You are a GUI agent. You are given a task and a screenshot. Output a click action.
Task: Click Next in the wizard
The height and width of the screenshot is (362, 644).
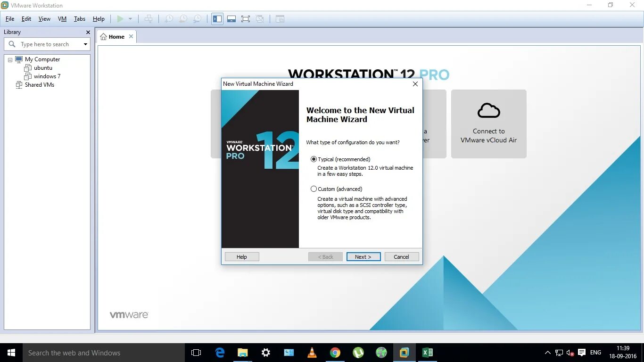363,257
